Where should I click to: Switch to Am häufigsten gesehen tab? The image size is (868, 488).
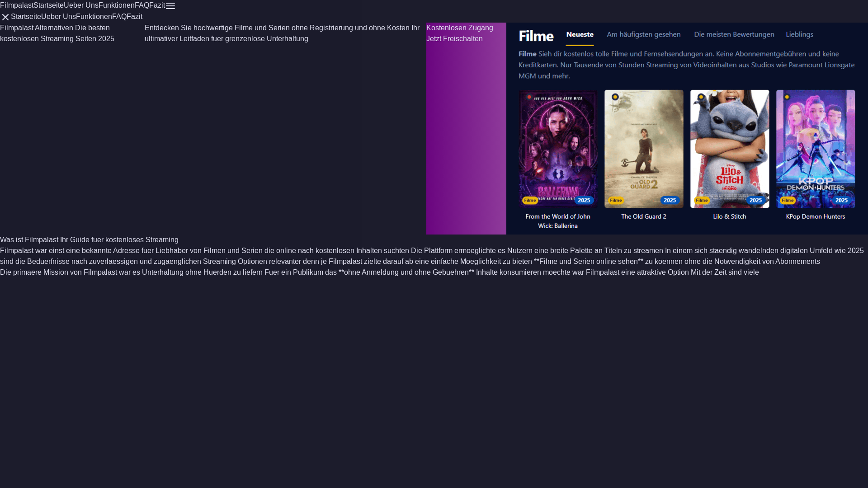644,35
